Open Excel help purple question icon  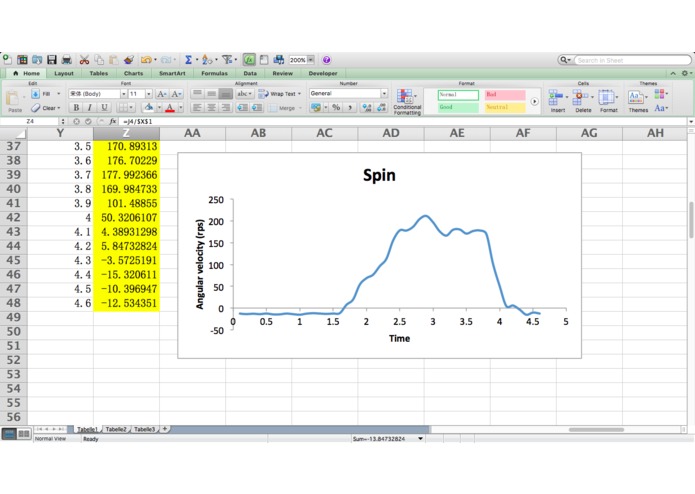point(327,60)
